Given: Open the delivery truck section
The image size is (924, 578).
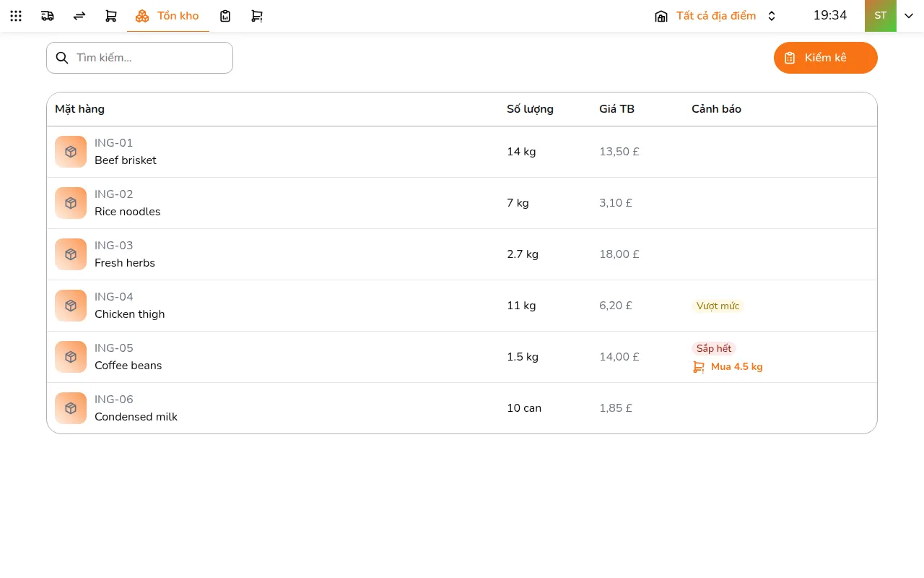Looking at the screenshot, I should tap(48, 16).
